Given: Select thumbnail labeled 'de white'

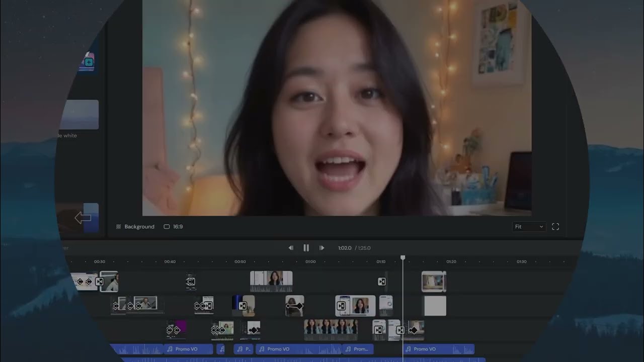Looking at the screenshot, I should pos(79,115).
